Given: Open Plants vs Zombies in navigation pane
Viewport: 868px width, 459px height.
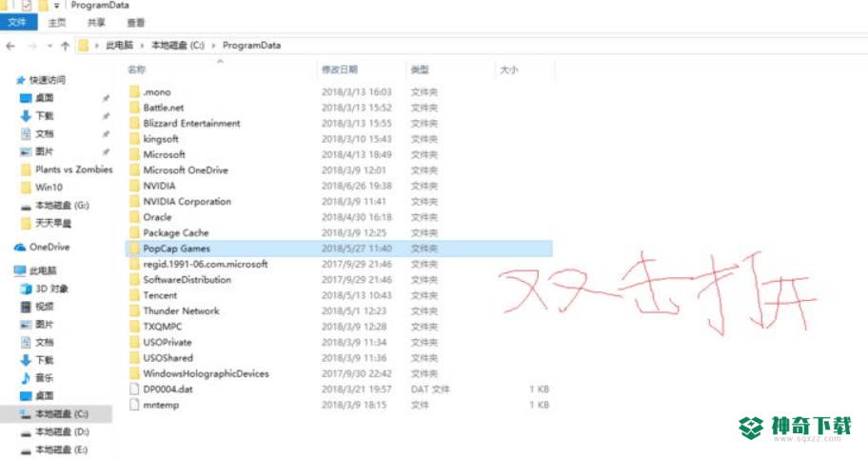Looking at the screenshot, I should (x=74, y=170).
